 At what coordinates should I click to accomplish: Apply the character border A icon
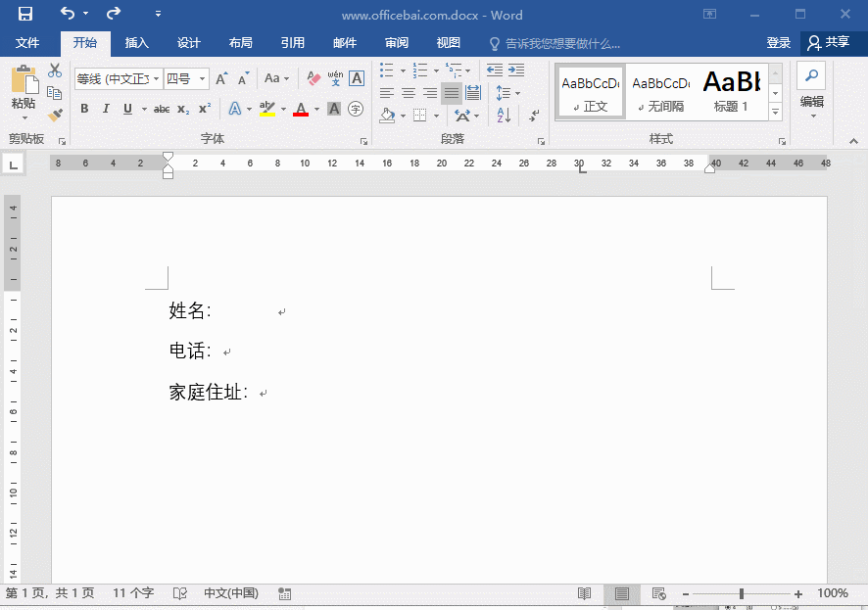(x=357, y=78)
